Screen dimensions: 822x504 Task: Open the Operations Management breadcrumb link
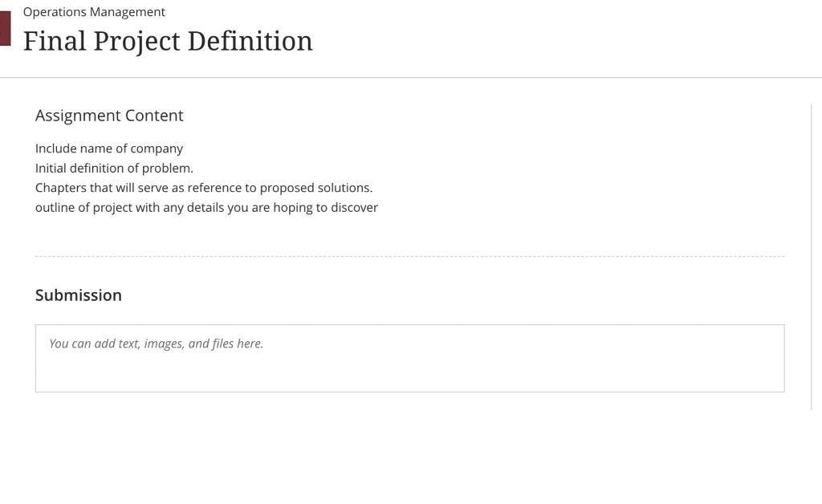click(x=95, y=12)
